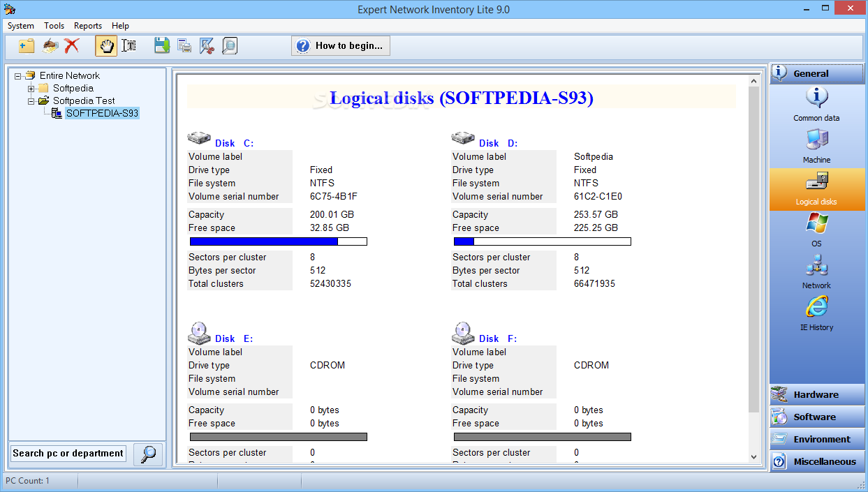The width and height of the screenshot is (868, 492).
Task: Click the 253.57 GB capacity value
Action: 596,214
